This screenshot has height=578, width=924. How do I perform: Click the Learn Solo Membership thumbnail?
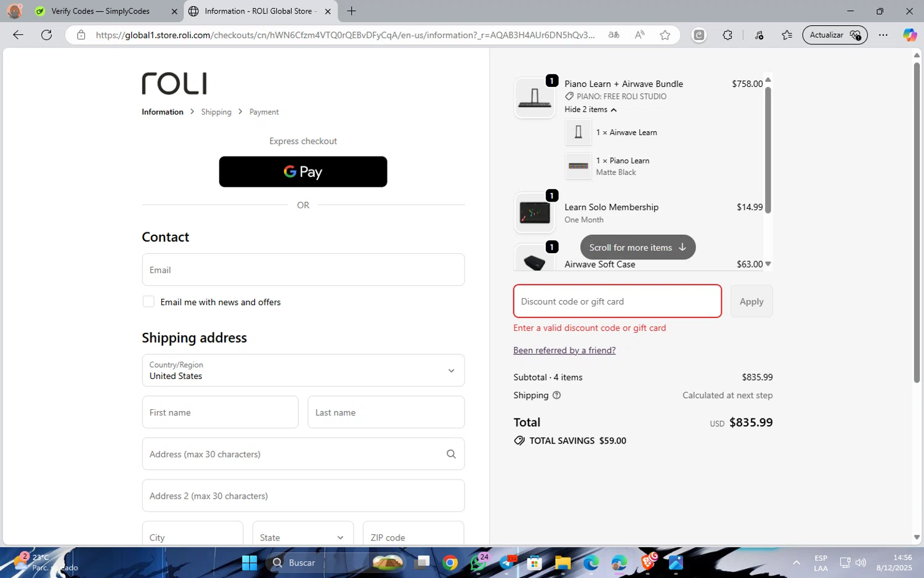[x=535, y=213]
